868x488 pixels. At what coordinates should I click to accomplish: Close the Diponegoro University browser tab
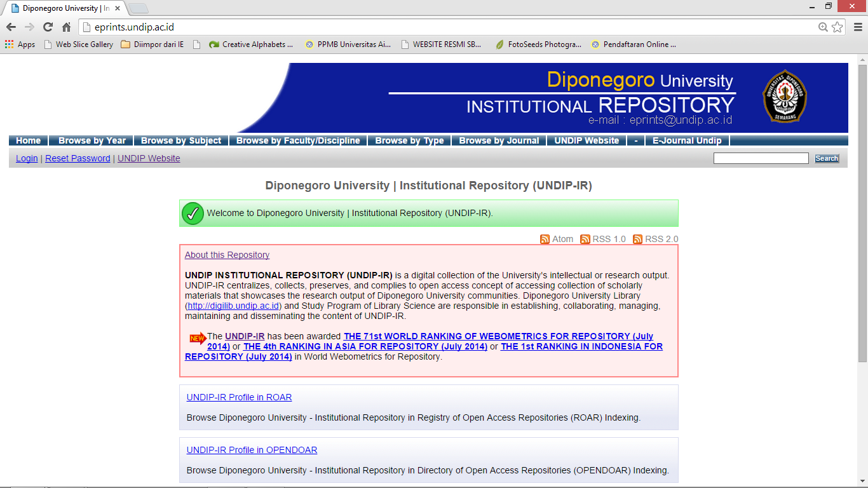point(117,8)
